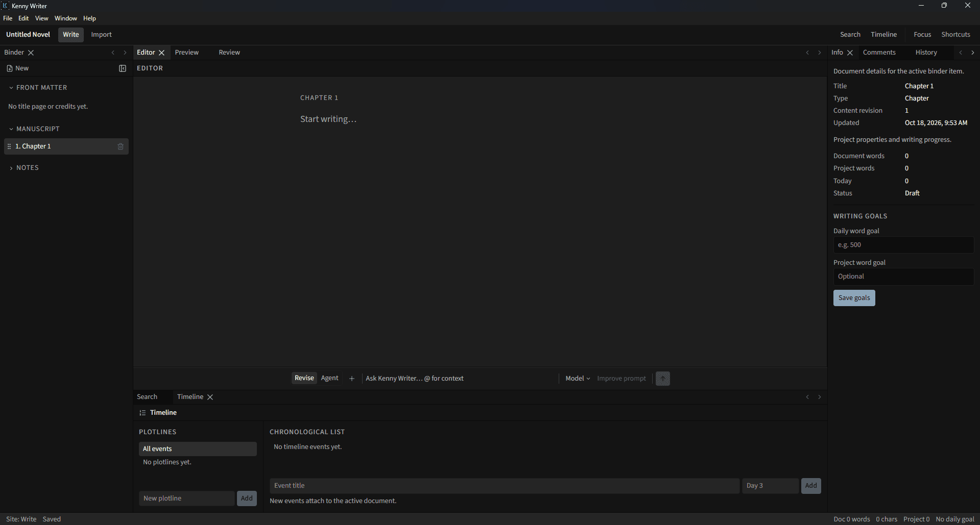Click Add next to Event title
The width and height of the screenshot is (980, 525).
[x=811, y=486]
